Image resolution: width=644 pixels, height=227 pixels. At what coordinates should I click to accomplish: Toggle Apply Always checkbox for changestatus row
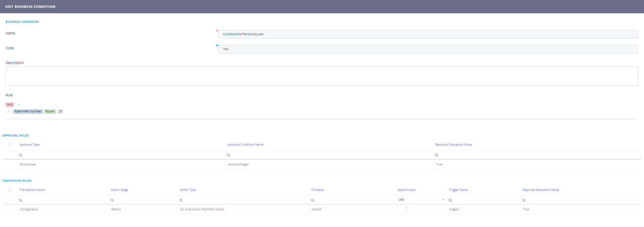click(x=407, y=209)
